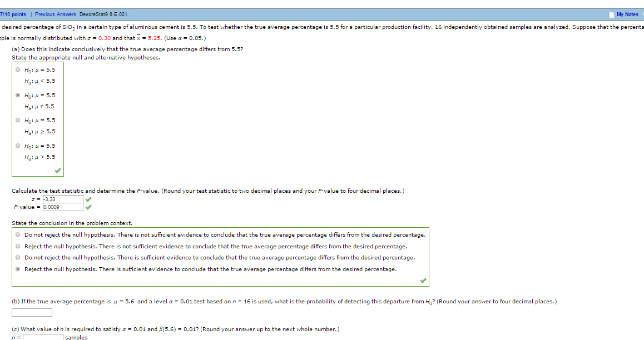Click the checkmark beside the P-value field
Screen dimensions: 644x340
click(88, 206)
